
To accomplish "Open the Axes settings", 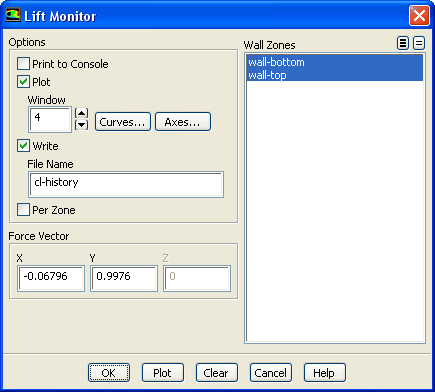I will click(x=183, y=122).
